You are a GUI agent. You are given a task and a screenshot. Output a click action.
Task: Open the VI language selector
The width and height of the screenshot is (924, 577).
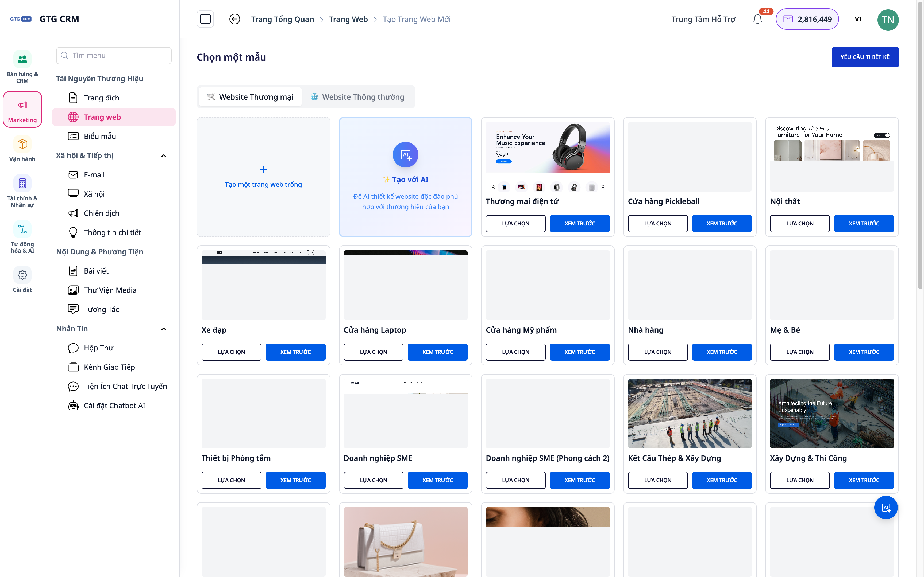(858, 19)
